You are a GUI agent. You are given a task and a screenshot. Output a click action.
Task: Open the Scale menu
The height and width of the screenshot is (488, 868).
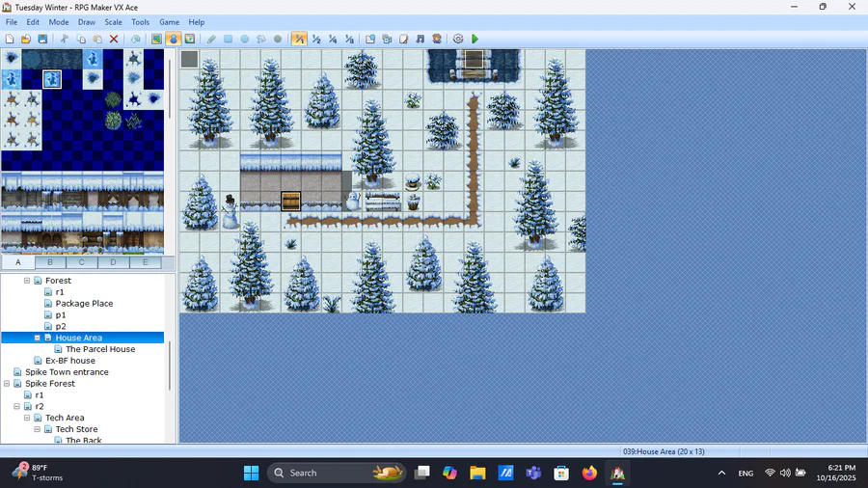[114, 22]
